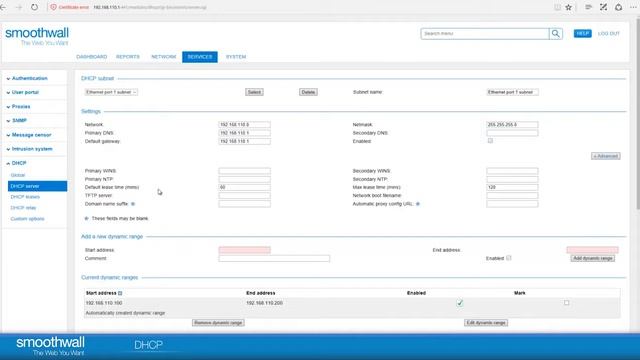Click the Max lease time field
This screenshot has height=360, width=640.
pos(512,187)
